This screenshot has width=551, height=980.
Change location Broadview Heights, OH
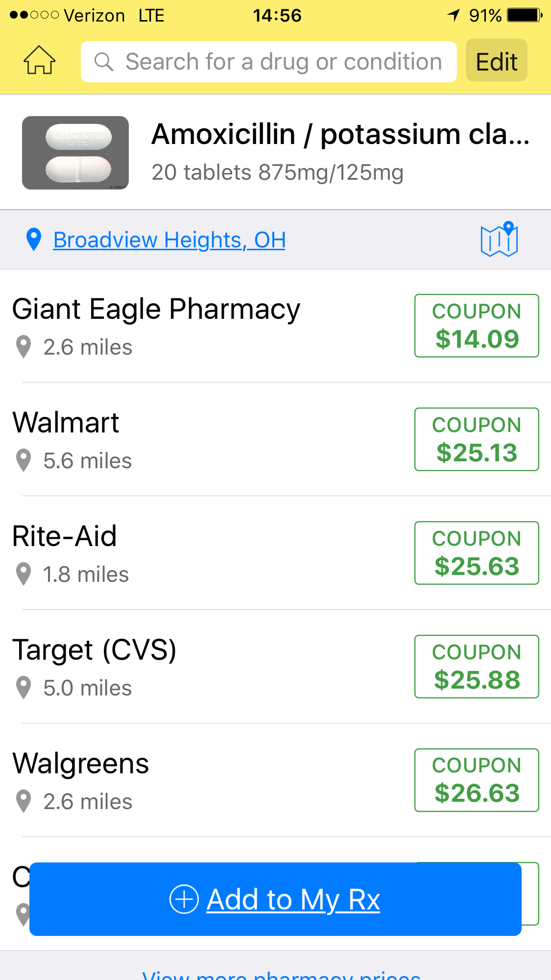click(169, 240)
